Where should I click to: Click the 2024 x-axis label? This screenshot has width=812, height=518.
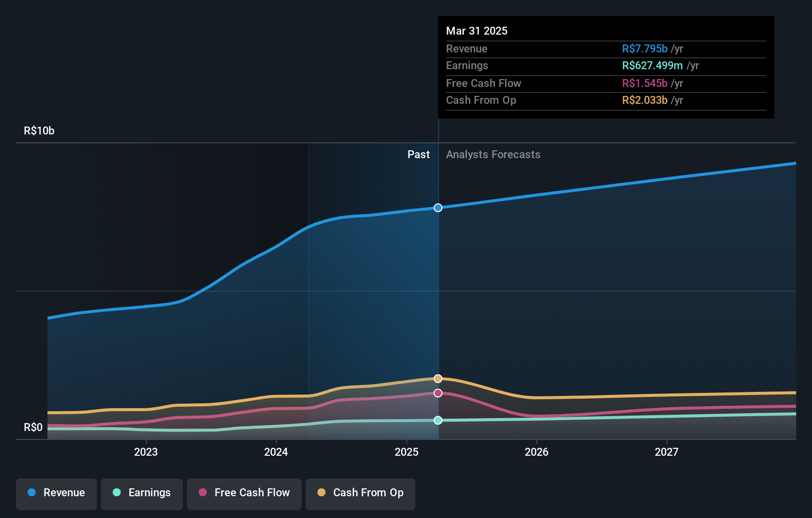[276, 452]
